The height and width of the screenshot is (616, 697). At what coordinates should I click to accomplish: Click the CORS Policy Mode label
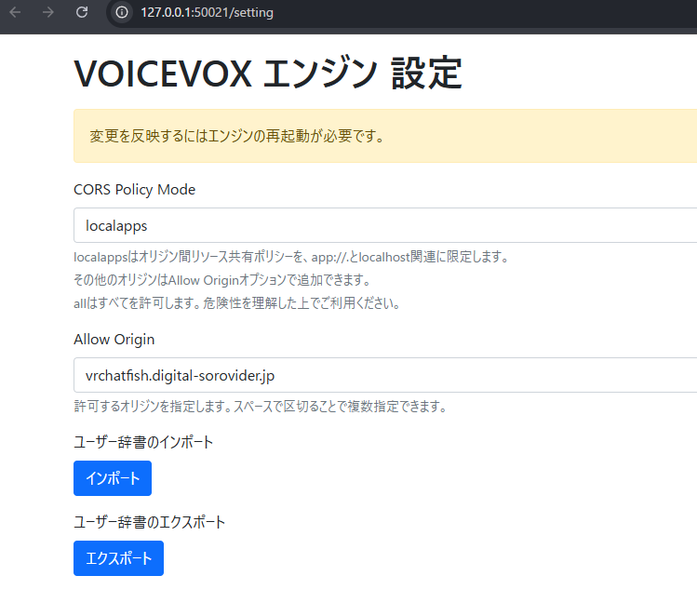click(134, 190)
